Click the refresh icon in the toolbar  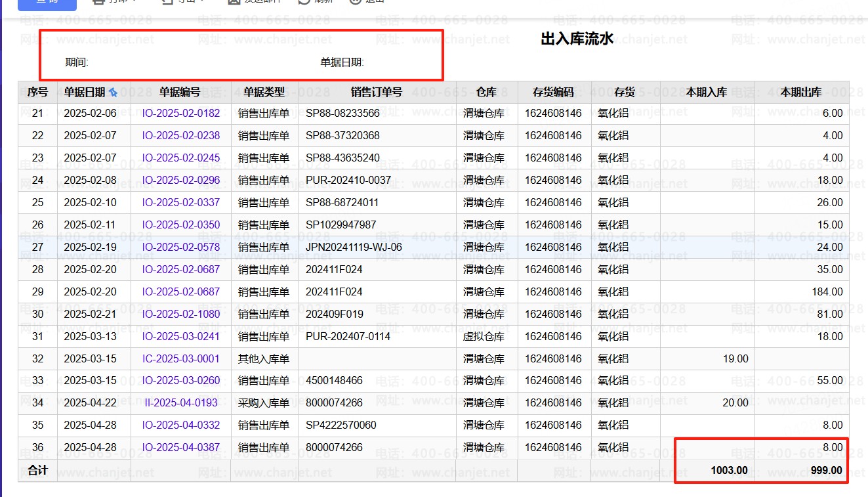click(304, 1)
